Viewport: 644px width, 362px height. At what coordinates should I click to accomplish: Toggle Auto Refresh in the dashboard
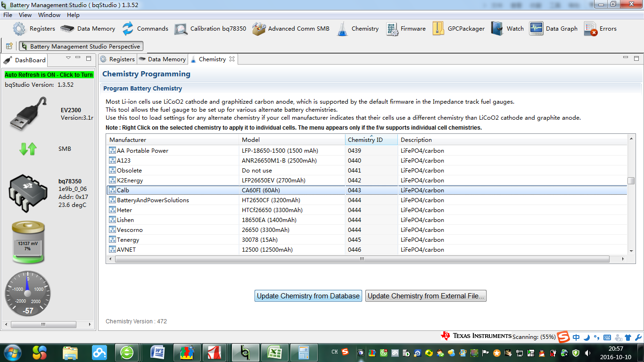click(x=49, y=75)
